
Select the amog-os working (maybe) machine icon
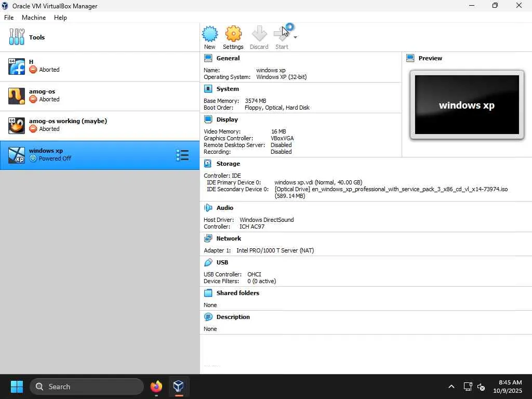[17, 126]
